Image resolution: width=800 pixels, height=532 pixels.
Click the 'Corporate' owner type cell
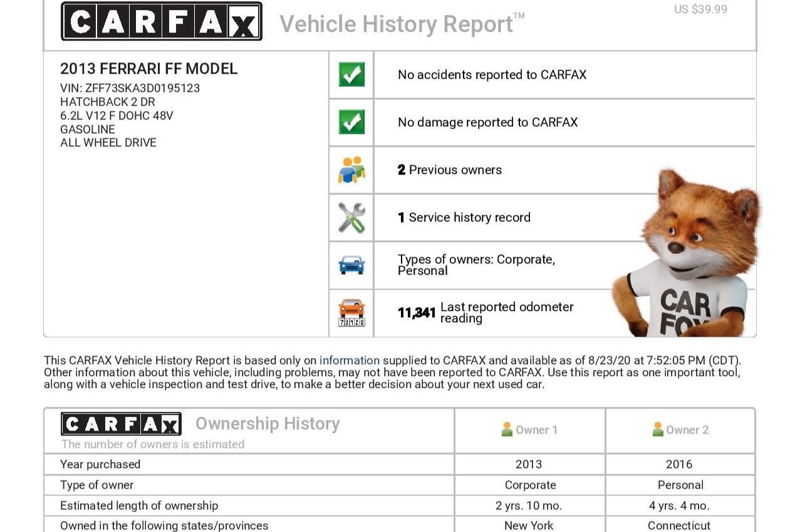point(530,485)
